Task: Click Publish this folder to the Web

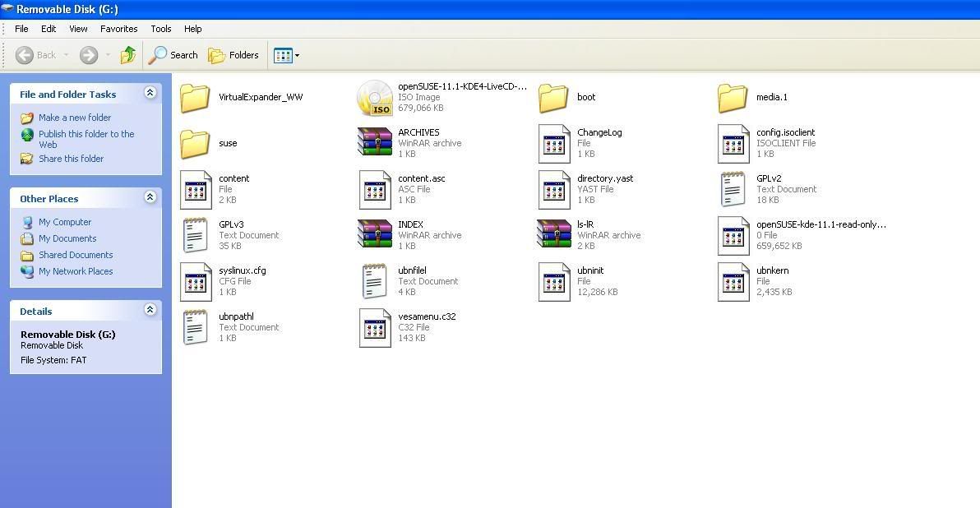Action: coord(86,139)
